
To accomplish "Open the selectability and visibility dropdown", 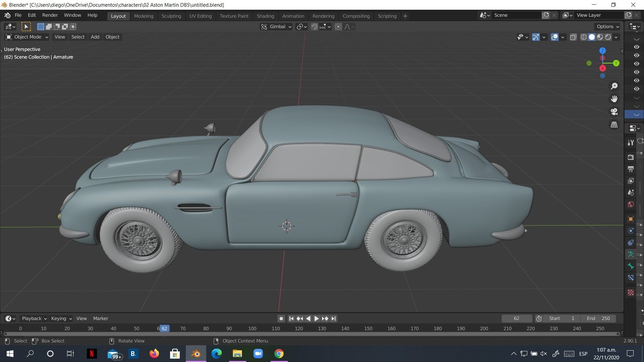I will (523, 37).
